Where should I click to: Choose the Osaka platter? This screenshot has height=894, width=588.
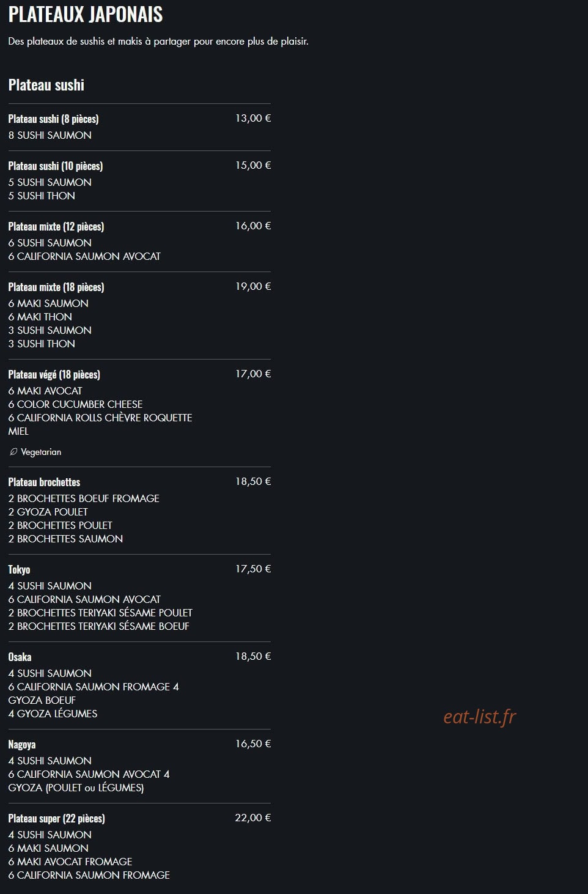click(139, 685)
